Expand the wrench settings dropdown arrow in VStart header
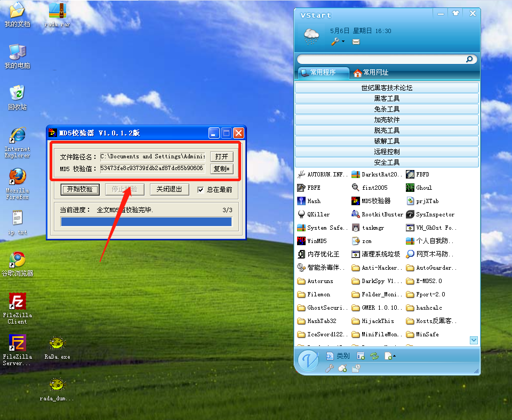The height and width of the screenshot is (420, 512). (x=343, y=42)
